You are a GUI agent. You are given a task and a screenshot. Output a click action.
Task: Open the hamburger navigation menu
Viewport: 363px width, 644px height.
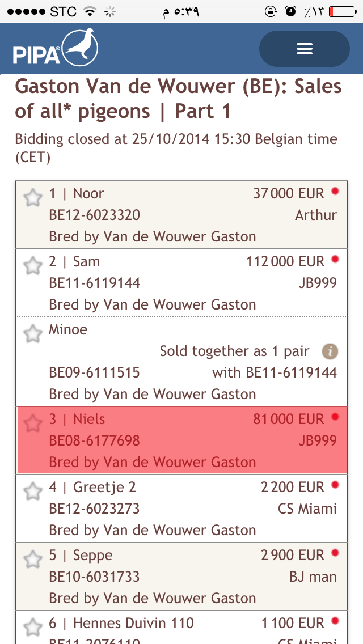click(x=305, y=49)
